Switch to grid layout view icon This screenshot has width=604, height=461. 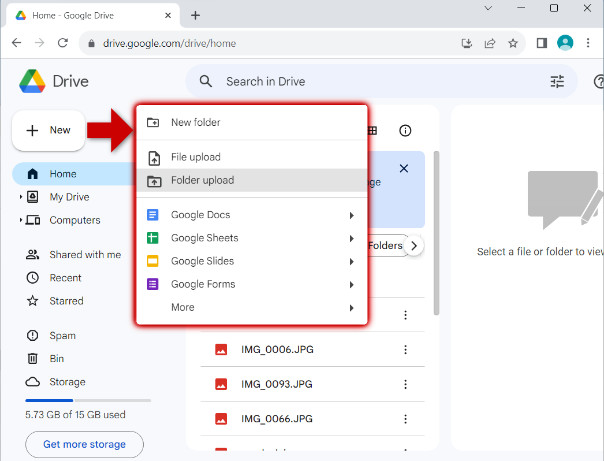372,131
